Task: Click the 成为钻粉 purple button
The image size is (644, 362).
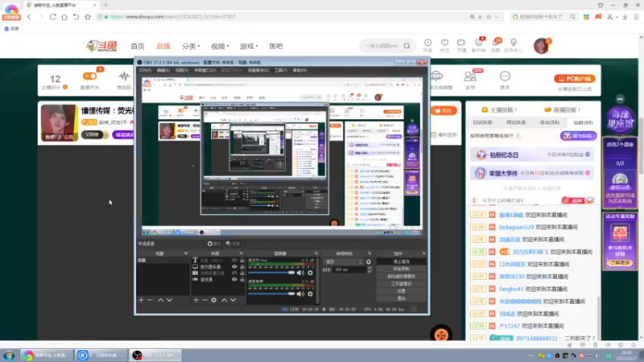Action: click(578, 136)
